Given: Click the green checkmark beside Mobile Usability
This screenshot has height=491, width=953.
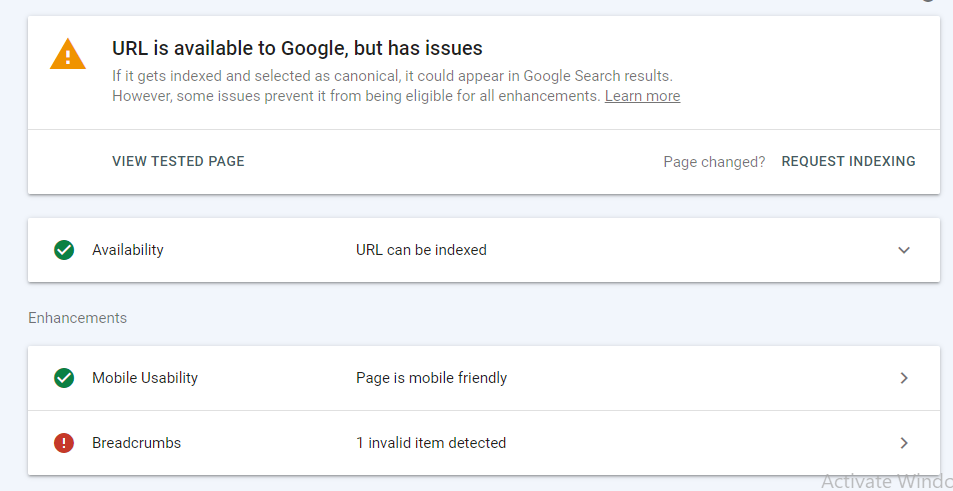Looking at the screenshot, I should point(64,378).
